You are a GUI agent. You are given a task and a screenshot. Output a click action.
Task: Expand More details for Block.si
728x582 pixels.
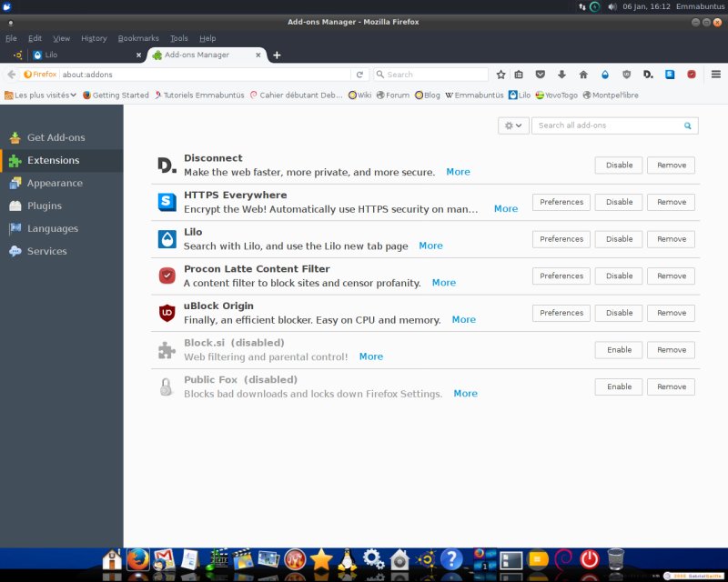pos(371,356)
